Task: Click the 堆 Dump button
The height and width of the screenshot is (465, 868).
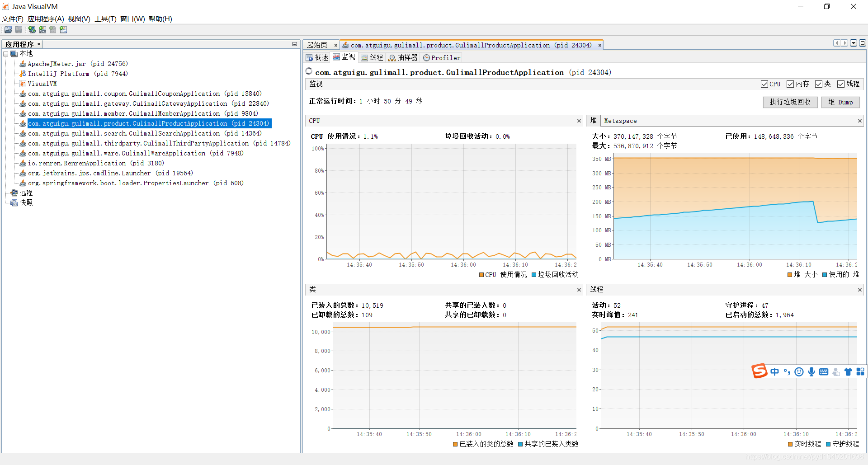Action: tap(840, 102)
